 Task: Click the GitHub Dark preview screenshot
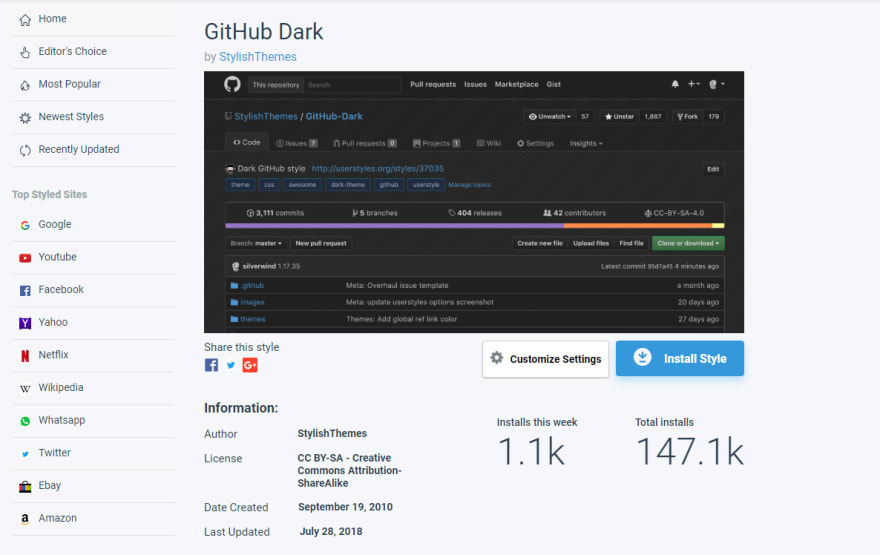click(474, 202)
